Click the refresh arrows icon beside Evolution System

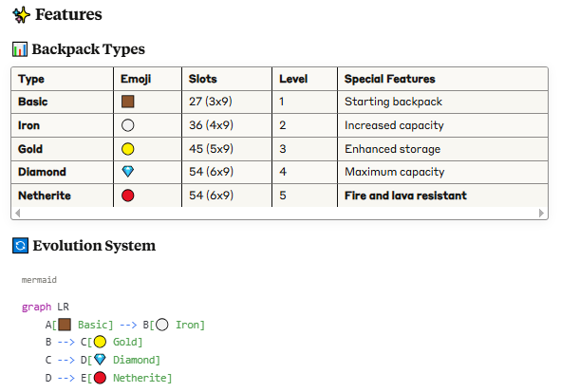[x=20, y=246]
